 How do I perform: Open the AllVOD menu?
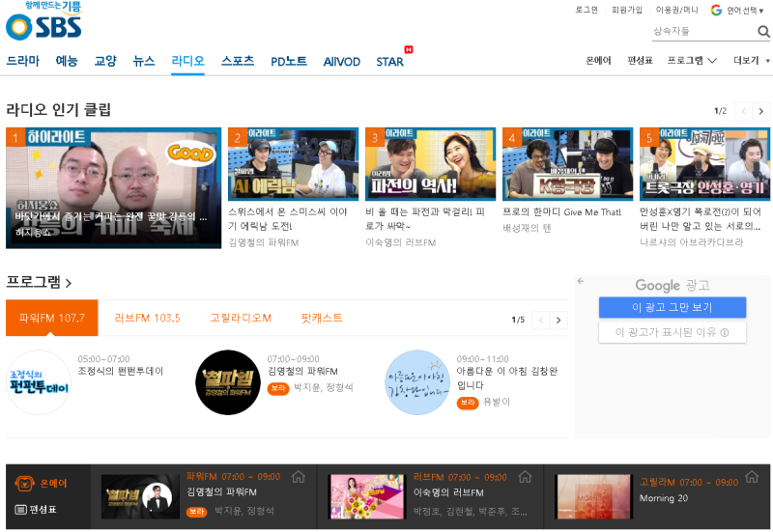342,62
